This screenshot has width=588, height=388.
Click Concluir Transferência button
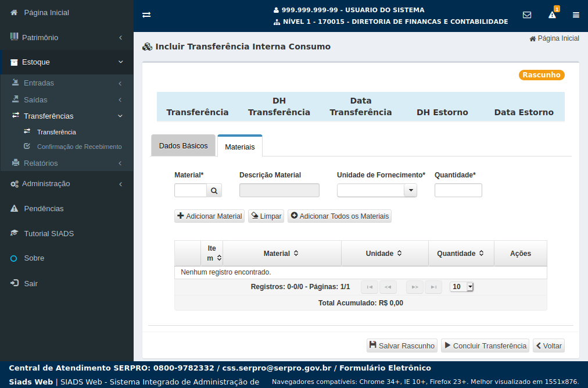tap(486, 346)
